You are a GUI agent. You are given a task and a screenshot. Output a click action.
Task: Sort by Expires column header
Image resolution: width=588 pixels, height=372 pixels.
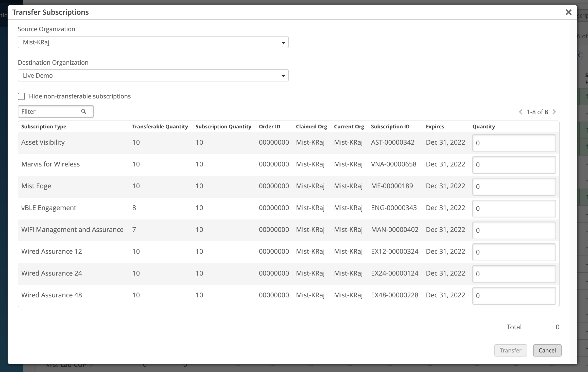tap(435, 126)
